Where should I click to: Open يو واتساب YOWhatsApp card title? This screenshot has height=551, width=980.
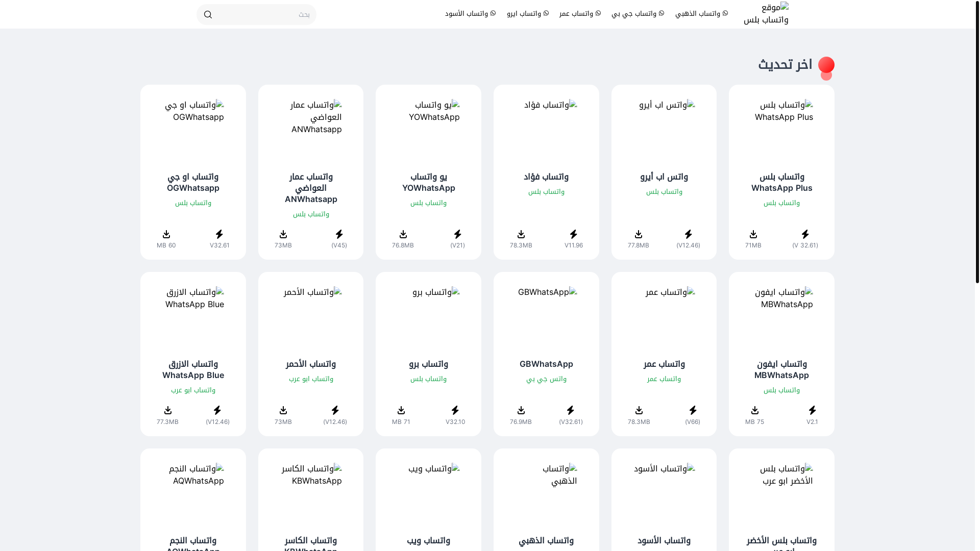[428, 182]
